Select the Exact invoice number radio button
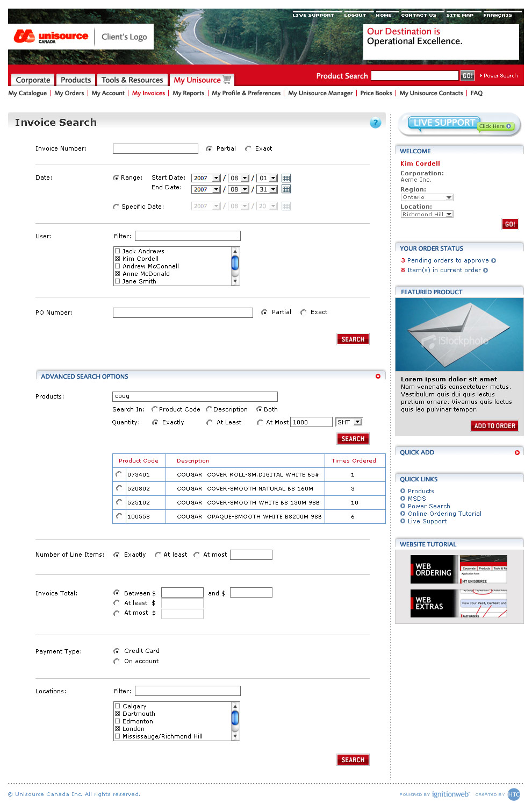The image size is (532, 803). click(248, 149)
